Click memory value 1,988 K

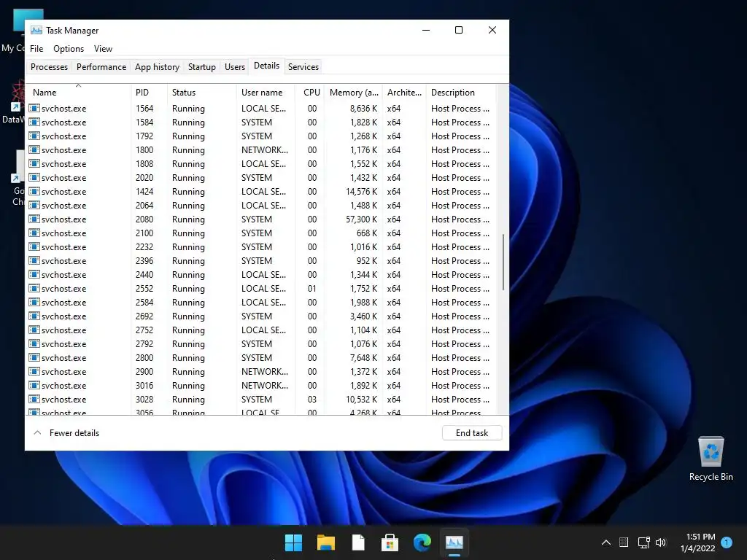tap(363, 303)
